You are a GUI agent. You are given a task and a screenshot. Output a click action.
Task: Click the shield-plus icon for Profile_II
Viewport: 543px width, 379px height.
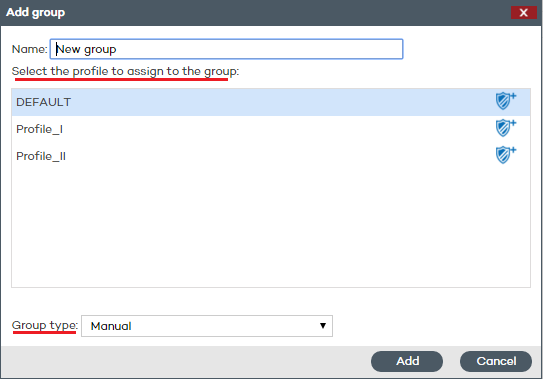(x=506, y=155)
